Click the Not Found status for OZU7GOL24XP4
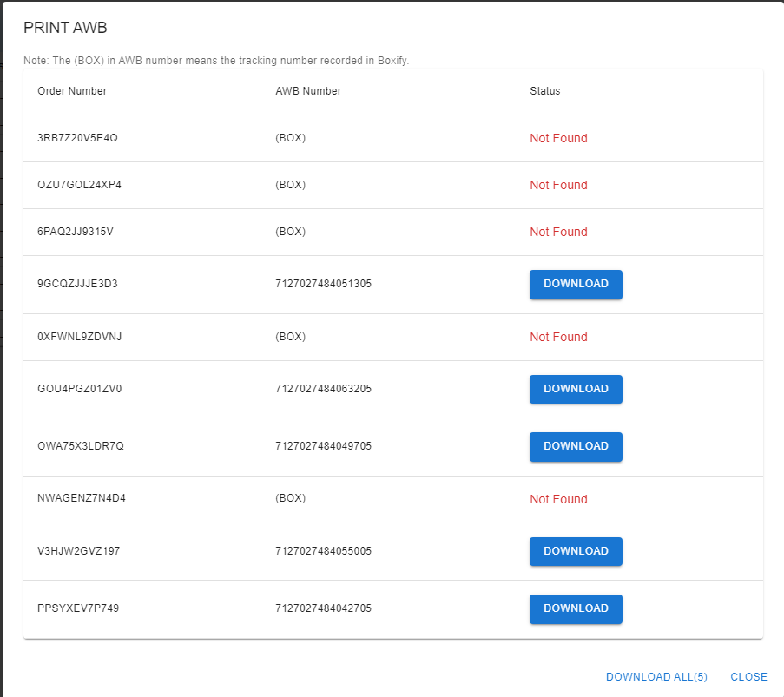 pyautogui.click(x=558, y=185)
